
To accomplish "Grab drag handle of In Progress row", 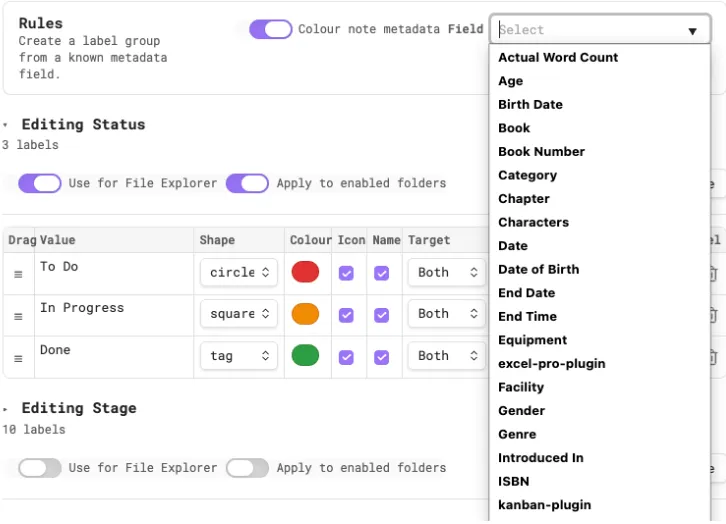I will [18, 317].
